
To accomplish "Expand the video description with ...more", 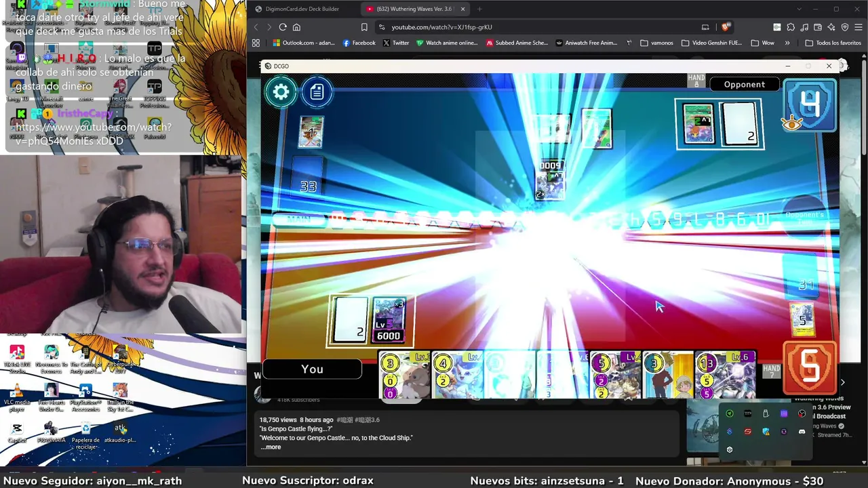I will pyautogui.click(x=271, y=447).
